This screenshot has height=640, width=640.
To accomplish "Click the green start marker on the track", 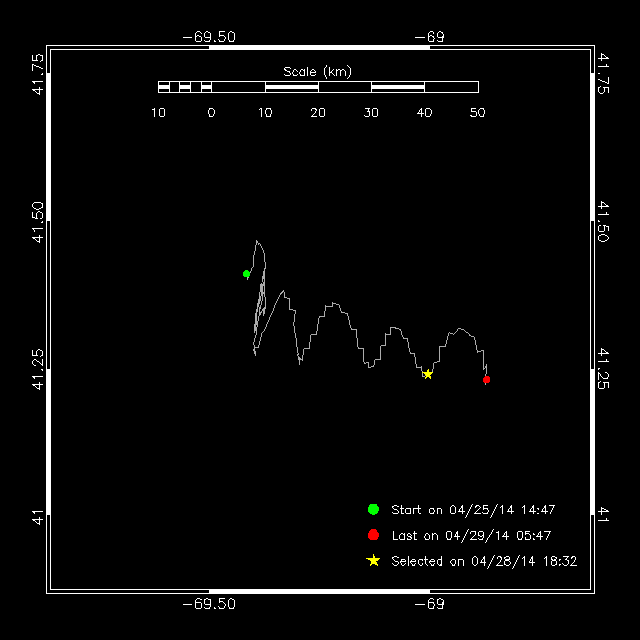I will coord(246,274).
